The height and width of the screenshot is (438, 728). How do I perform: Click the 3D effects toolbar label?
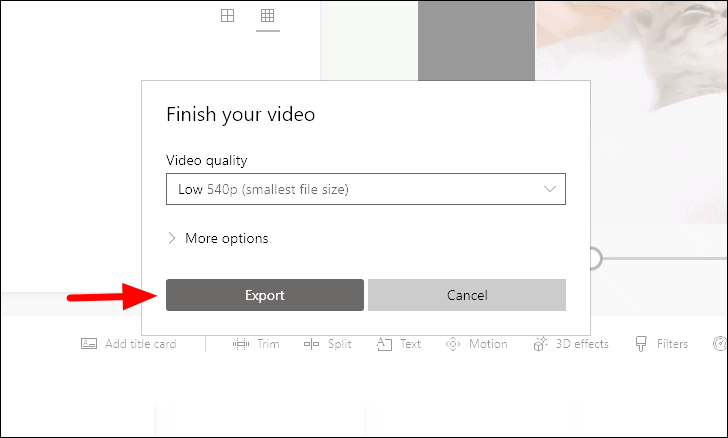tap(582, 344)
